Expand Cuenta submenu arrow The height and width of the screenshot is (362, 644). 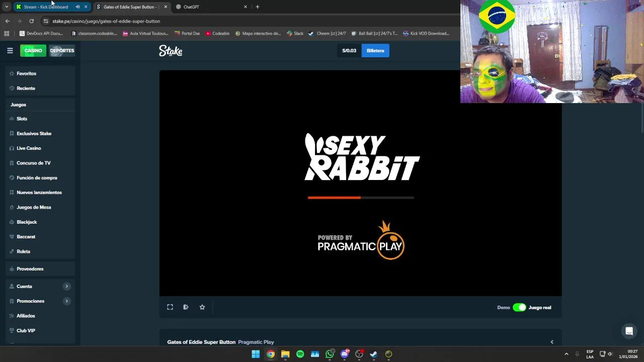point(66,287)
